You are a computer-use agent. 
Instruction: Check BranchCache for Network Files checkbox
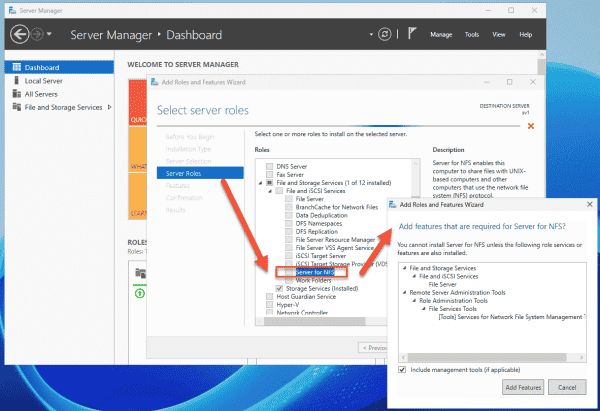[289, 207]
